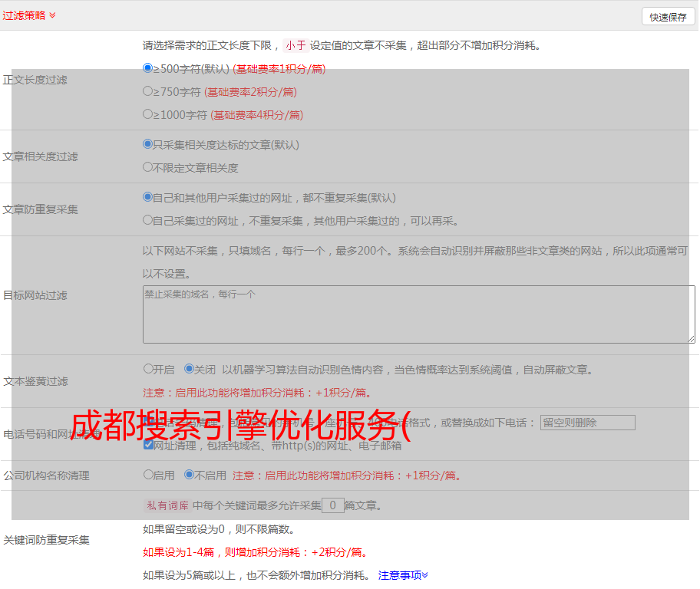Collapse the 过滤策略 section header
The width and height of the screenshot is (700, 589).
[x=29, y=15]
